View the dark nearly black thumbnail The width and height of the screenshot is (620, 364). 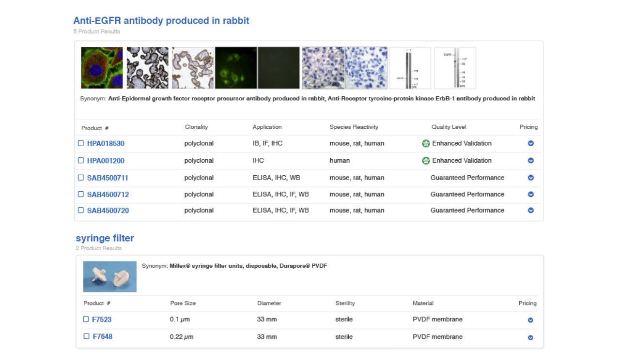coord(279,68)
